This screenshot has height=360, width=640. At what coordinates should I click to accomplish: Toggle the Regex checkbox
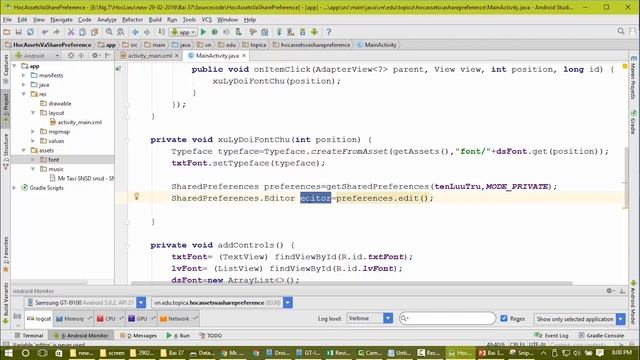504,318
